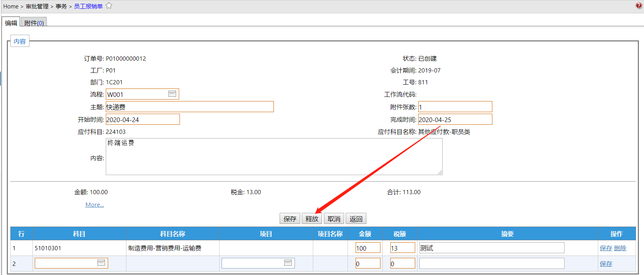This screenshot has height=275, width=644.
Task: Open the 项目 lookup icon in row 2
Action: coord(288,263)
